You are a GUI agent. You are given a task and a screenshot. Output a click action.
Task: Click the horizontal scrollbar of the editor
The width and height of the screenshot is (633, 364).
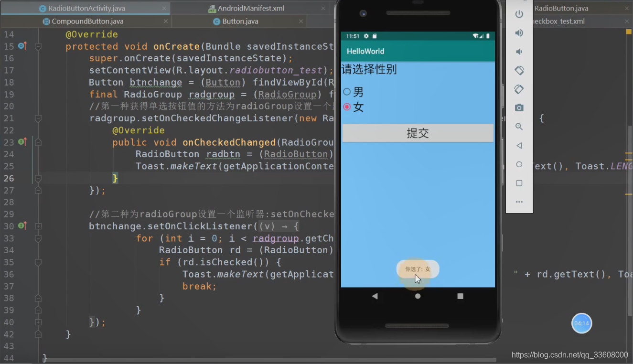pyautogui.click(x=269, y=360)
